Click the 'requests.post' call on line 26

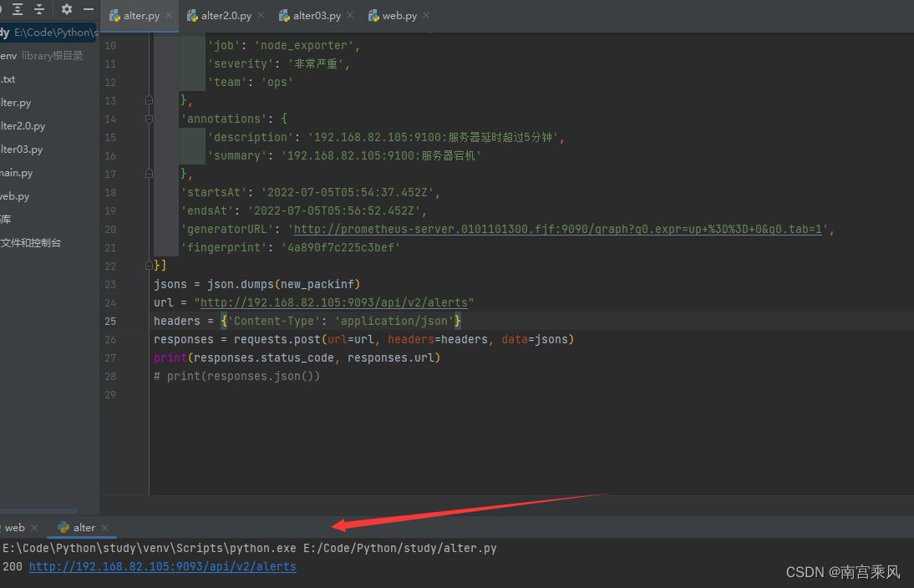[x=277, y=339]
